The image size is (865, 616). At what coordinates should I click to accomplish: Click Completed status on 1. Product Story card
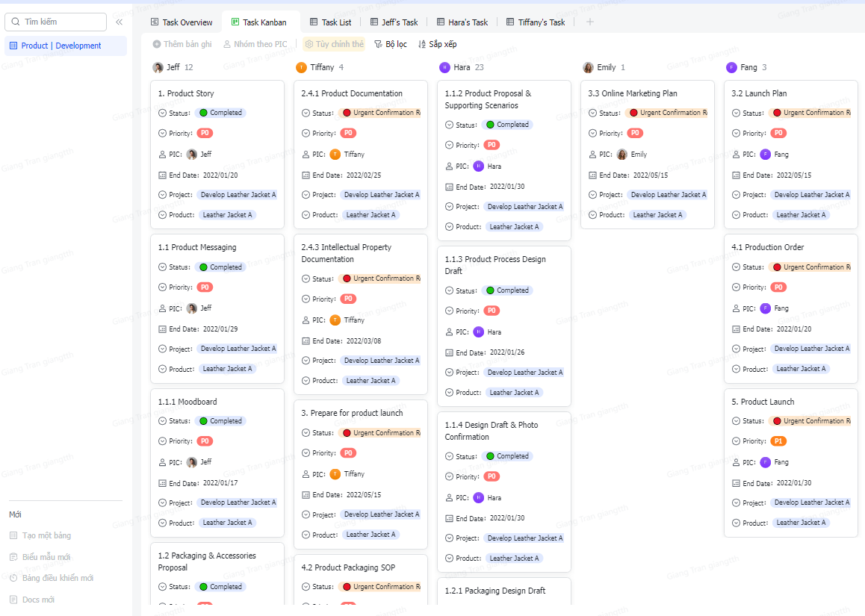tap(220, 113)
